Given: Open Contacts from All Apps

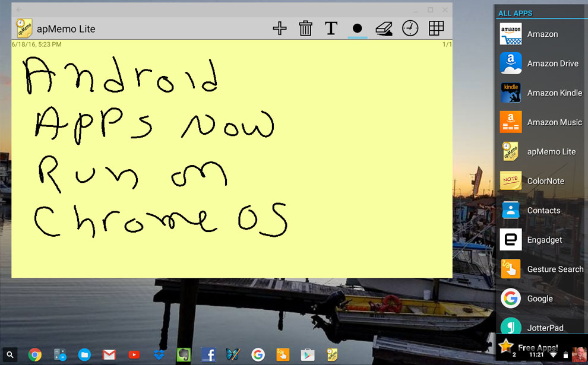Looking at the screenshot, I should pyautogui.click(x=542, y=210).
